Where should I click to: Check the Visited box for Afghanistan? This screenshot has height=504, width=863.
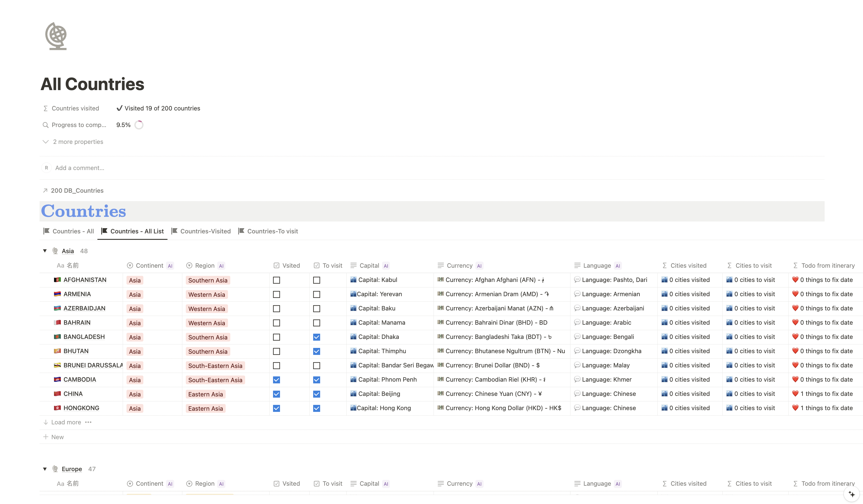276,280
